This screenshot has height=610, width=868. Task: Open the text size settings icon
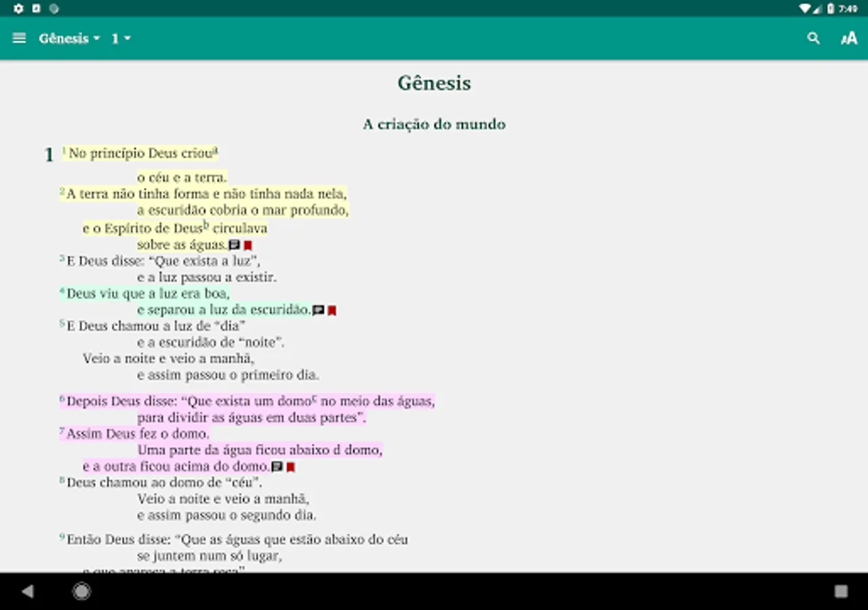[849, 39]
